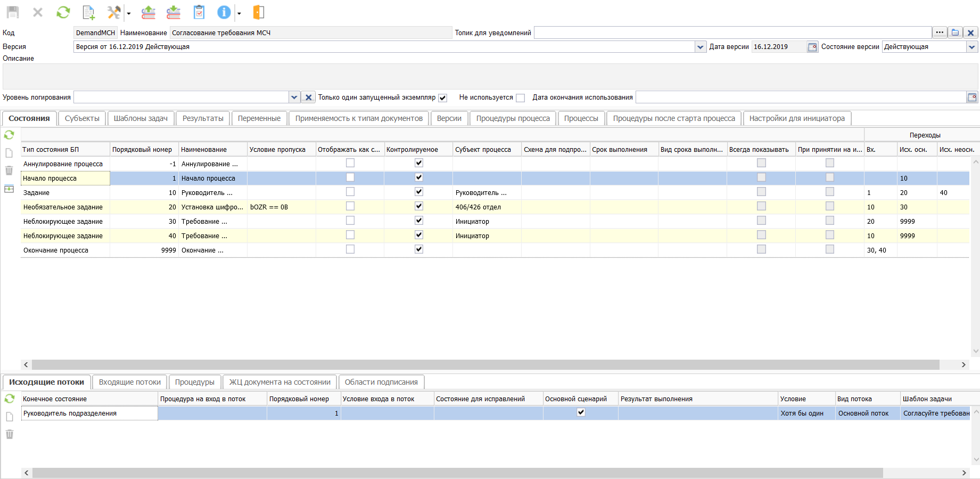
Task: Switch to the 'Шаблоны задач' tab
Action: click(x=141, y=118)
